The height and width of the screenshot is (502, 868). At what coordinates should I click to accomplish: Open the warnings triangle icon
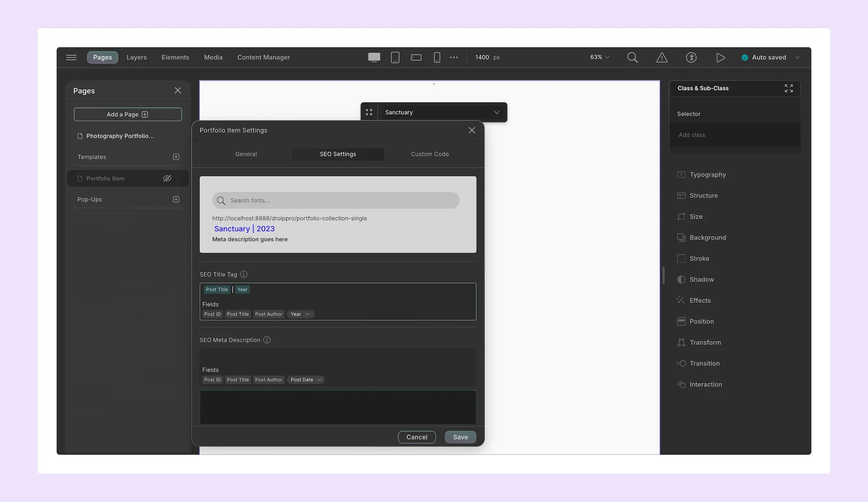click(x=662, y=57)
